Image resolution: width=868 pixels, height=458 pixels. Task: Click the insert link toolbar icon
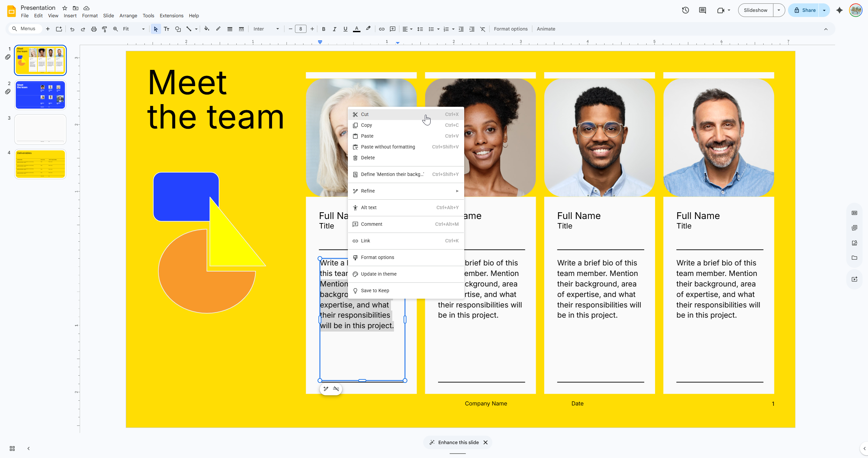point(381,29)
